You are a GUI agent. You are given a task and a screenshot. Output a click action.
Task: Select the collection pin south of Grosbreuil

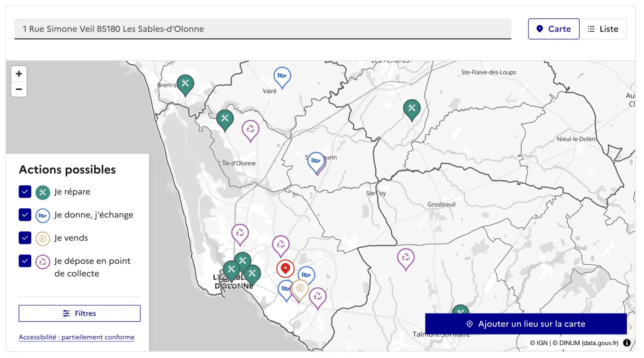coord(406,259)
